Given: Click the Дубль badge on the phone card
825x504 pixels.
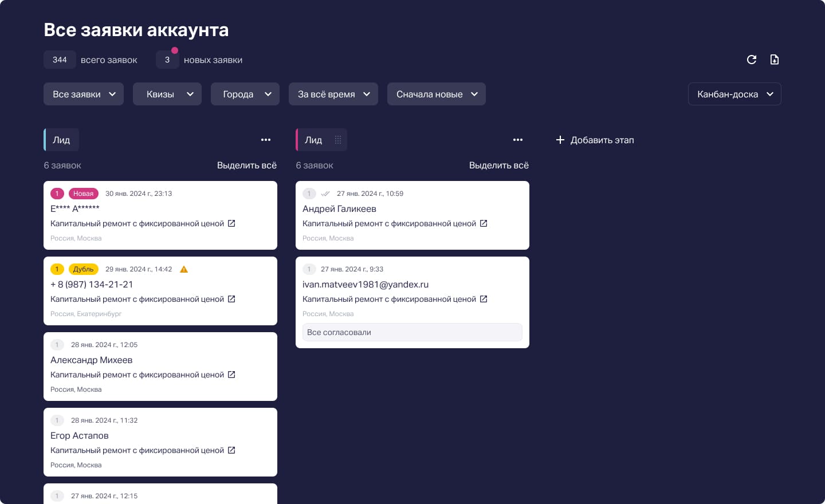Looking at the screenshot, I should coord(84,269).
